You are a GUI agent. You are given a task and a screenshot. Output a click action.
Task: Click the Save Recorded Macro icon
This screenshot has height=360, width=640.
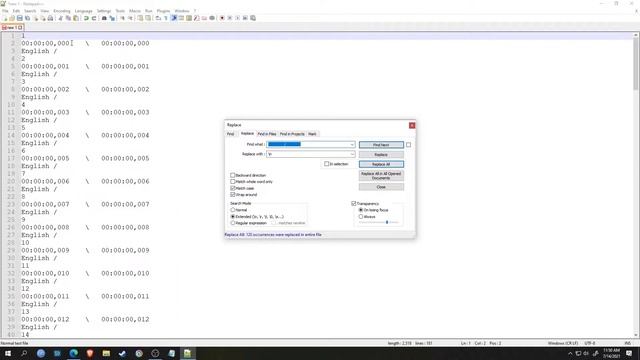coord(253,18)
